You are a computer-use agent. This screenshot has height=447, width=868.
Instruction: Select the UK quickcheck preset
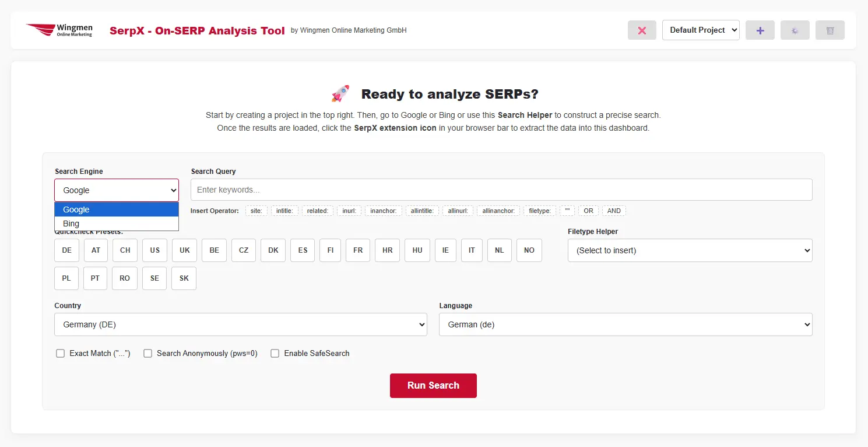point(185,250)
